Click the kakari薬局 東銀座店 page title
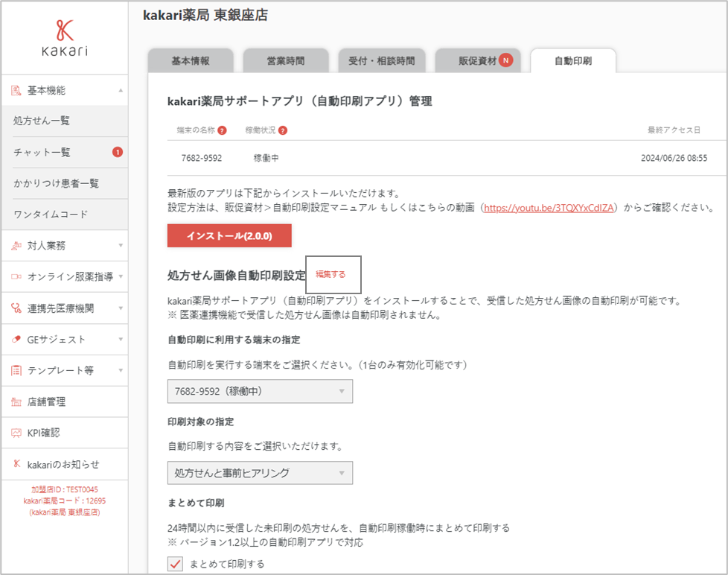 (205, 16)
